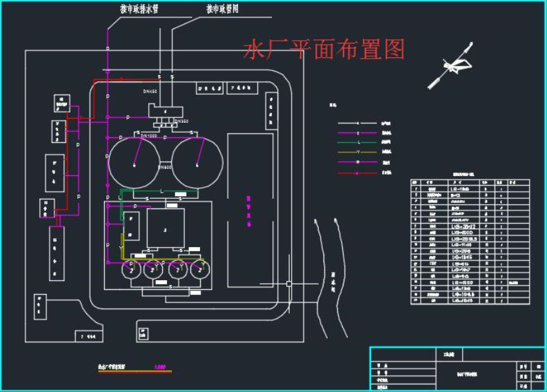Select the vertical building at upper right corner
The width and height of the screenshot is (547, 392).
click(271, 111)
